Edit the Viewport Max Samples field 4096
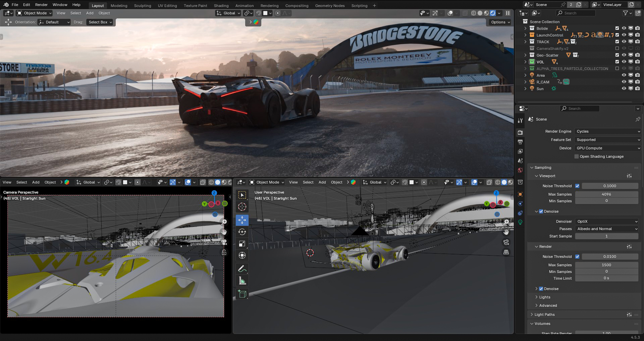This screenshot has height=341, width=644. (606, 194)
